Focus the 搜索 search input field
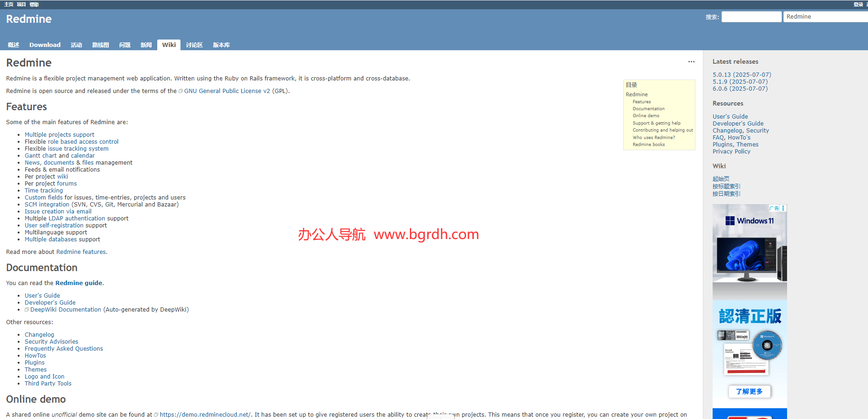 tap(751, 17)
